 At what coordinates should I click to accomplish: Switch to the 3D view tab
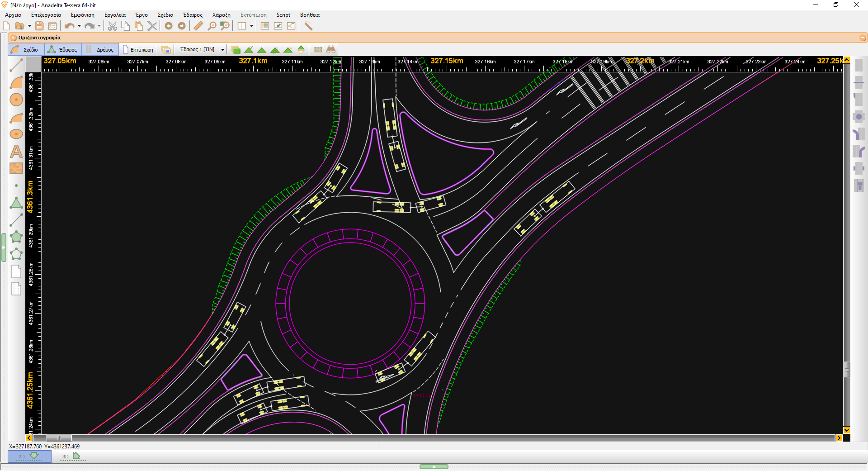coord(71,456)
